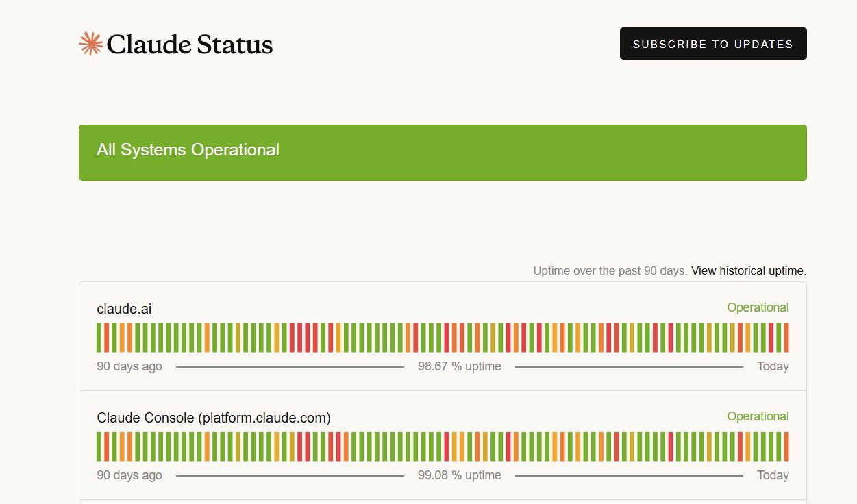Click the Subscribe to Updates button
Image resolution: width=857 pixels, height=504 pixels.
713,44
